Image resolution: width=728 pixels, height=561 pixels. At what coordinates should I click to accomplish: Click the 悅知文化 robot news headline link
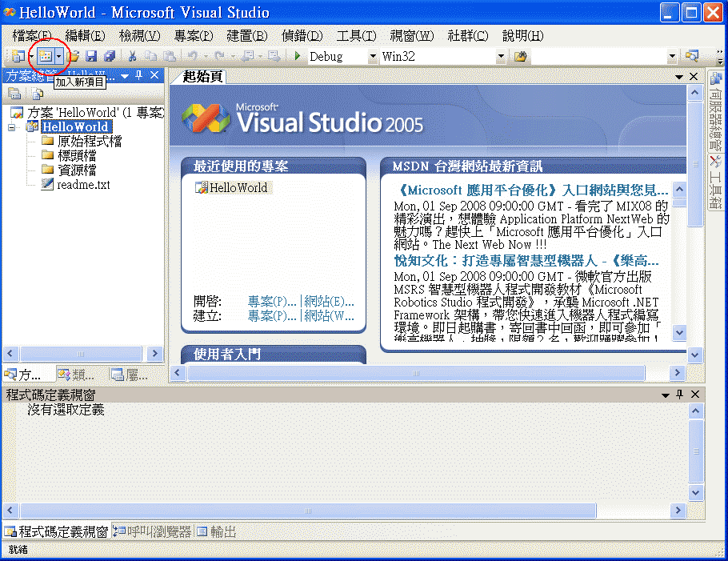(x=526, y=261)
